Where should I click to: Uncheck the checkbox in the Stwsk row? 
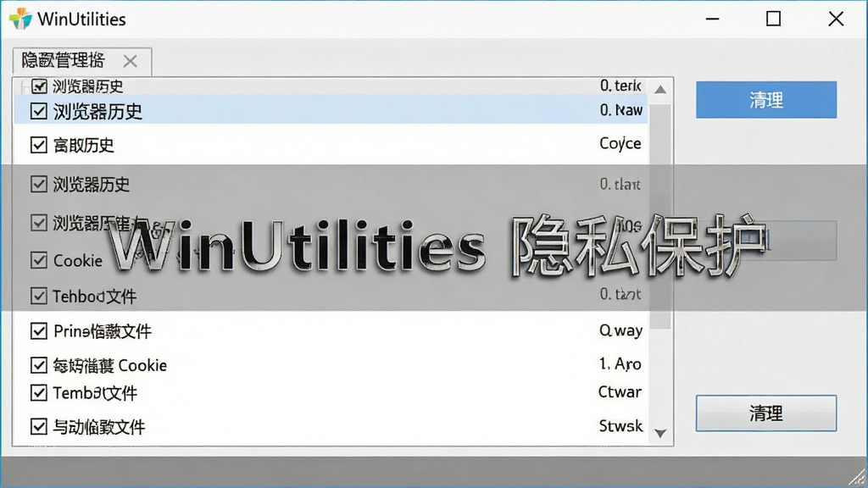pyautogui.click(x=39, y=427)
